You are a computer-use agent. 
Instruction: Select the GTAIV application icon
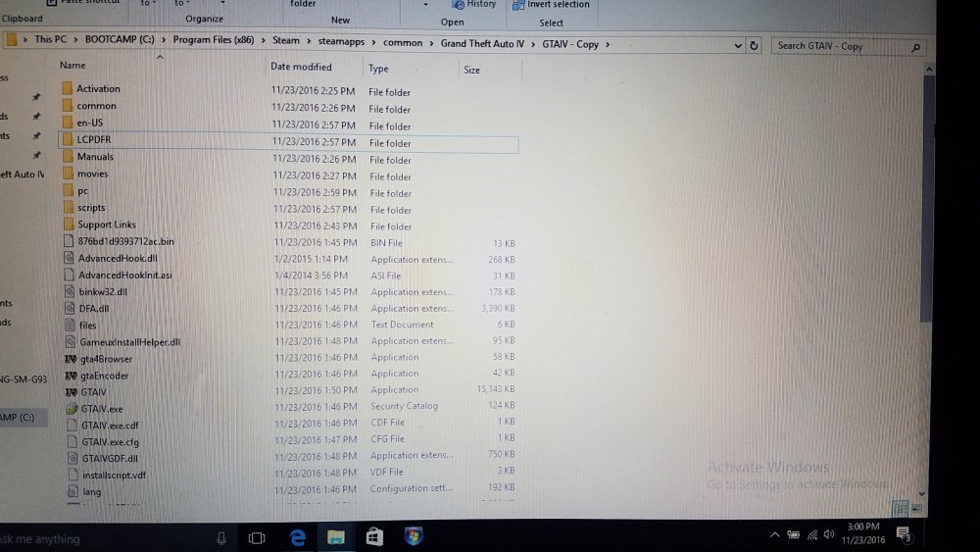(x=72, y=392)
